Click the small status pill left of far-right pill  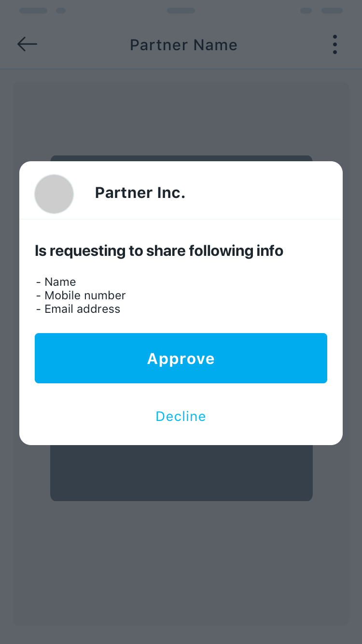[x=306, y=11]
